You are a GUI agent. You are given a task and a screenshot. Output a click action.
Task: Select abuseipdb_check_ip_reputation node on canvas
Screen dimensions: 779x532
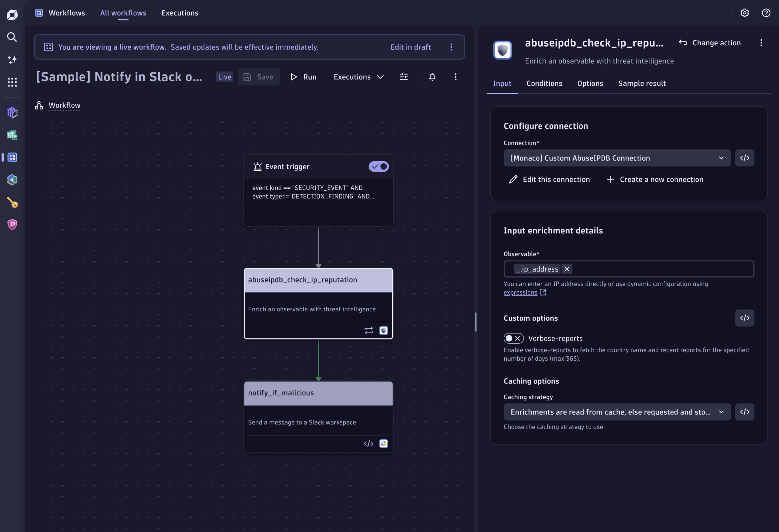tap(318, 304)
